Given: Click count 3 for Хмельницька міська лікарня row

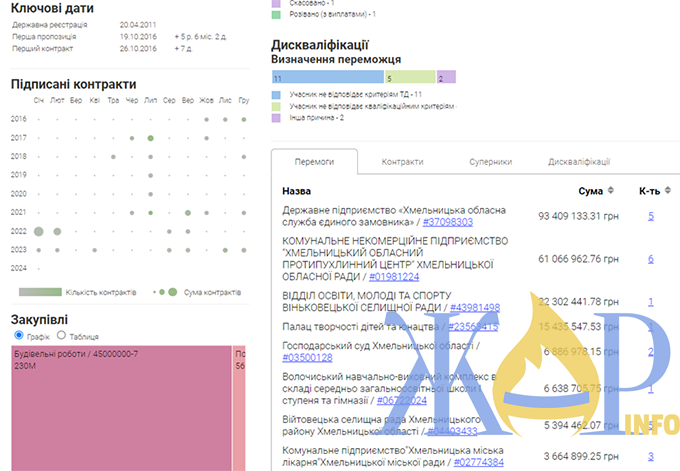Looking at the screenshot, I should [651, 456].
